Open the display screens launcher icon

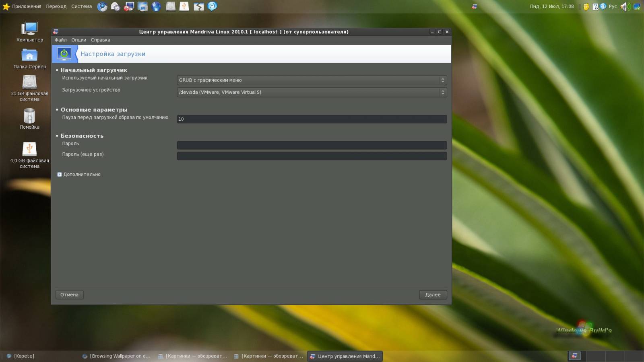(142, 6)
